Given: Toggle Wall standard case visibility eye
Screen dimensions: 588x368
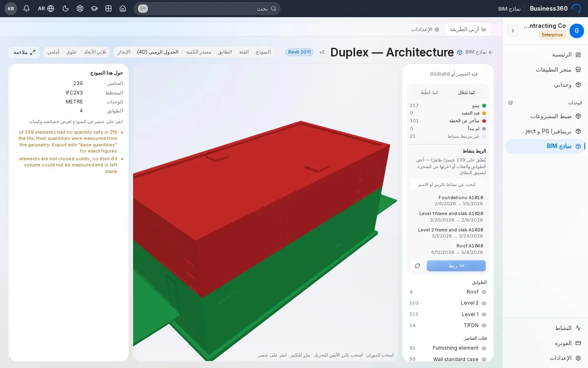Looking at the screenshot, I should coord(484,359).
